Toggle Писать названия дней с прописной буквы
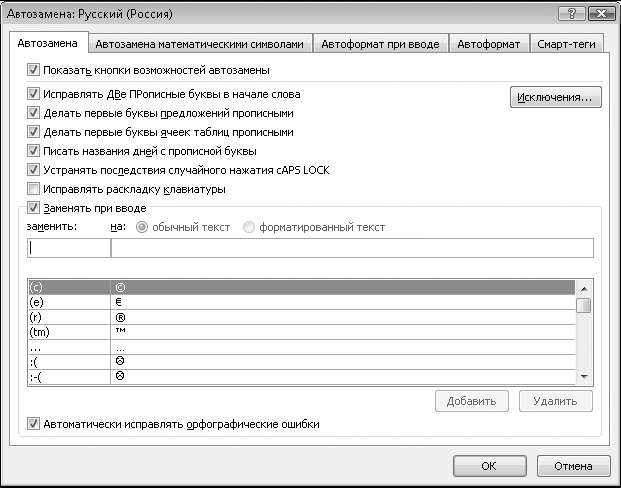 pos(33,151)
